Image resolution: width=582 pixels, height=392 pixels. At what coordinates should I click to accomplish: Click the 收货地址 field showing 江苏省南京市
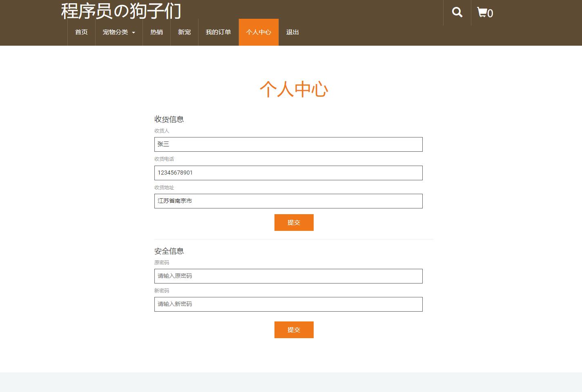pyautogui.click(x=288, y=201)
